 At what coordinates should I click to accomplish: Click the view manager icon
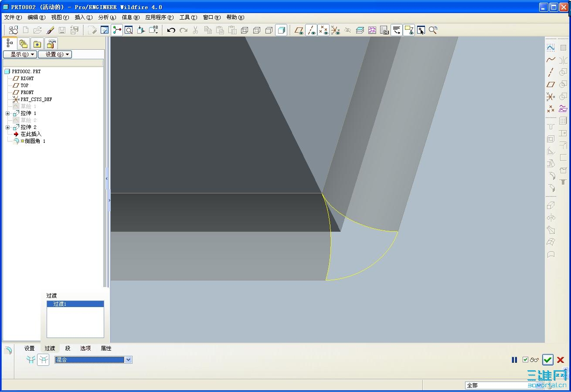(384, 30)
